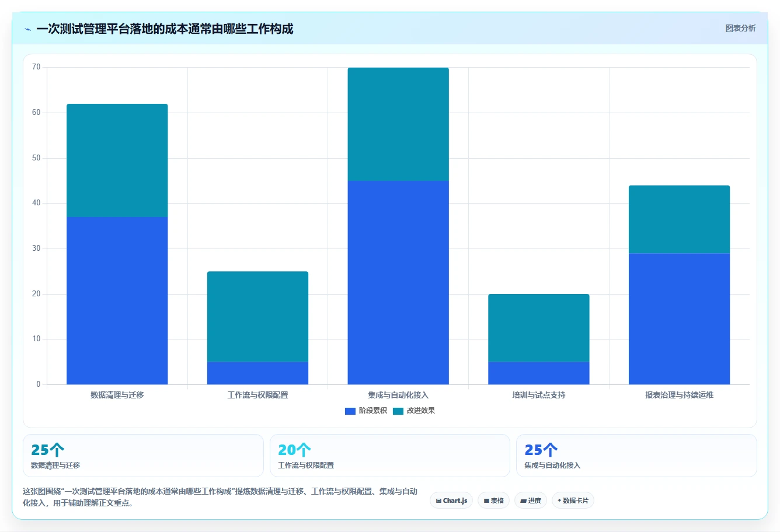
Task: Click the teal bar segment for 报表治理与持续运维
Action: click(679, 219)
